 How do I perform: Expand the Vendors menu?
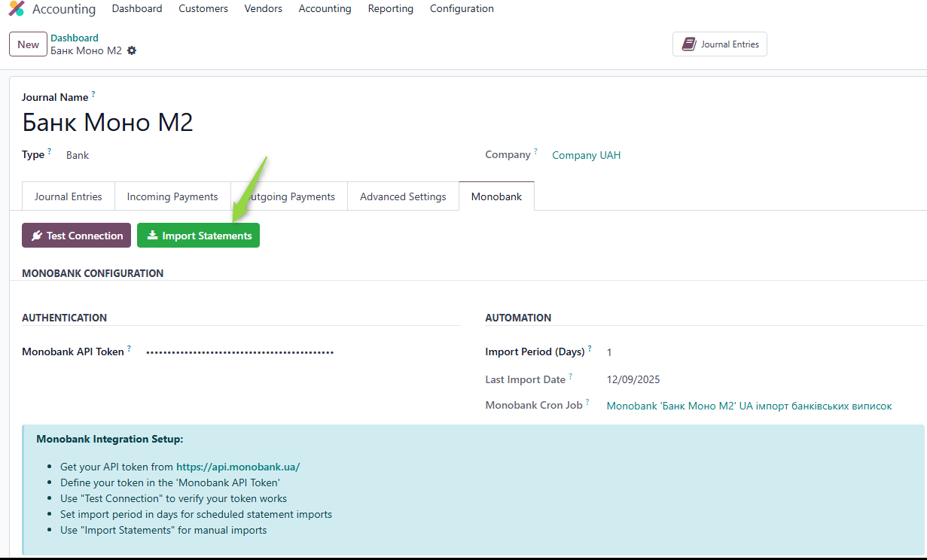[264, 9]
